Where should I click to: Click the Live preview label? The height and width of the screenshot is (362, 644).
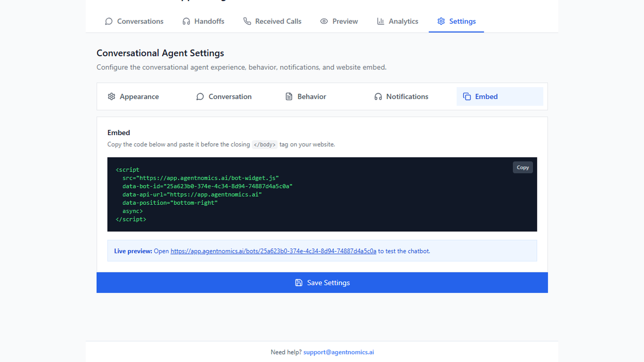pyautogui.click(x=133, y=251)
